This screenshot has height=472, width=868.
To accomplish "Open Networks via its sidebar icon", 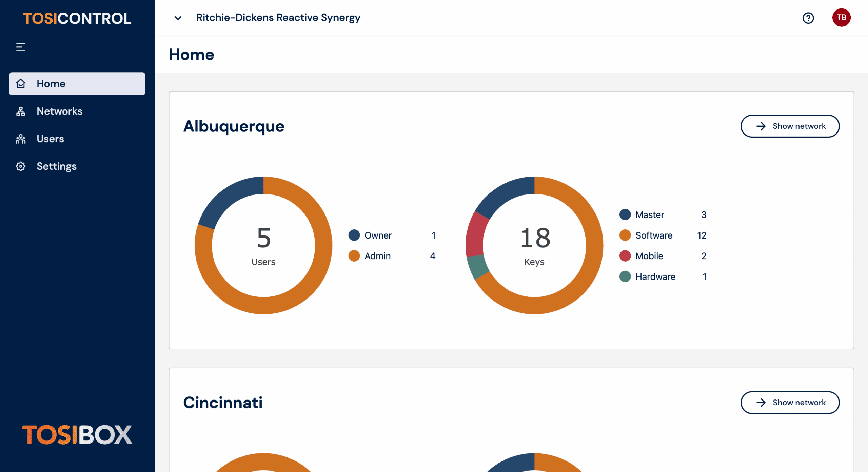I will tap(21, 111).
